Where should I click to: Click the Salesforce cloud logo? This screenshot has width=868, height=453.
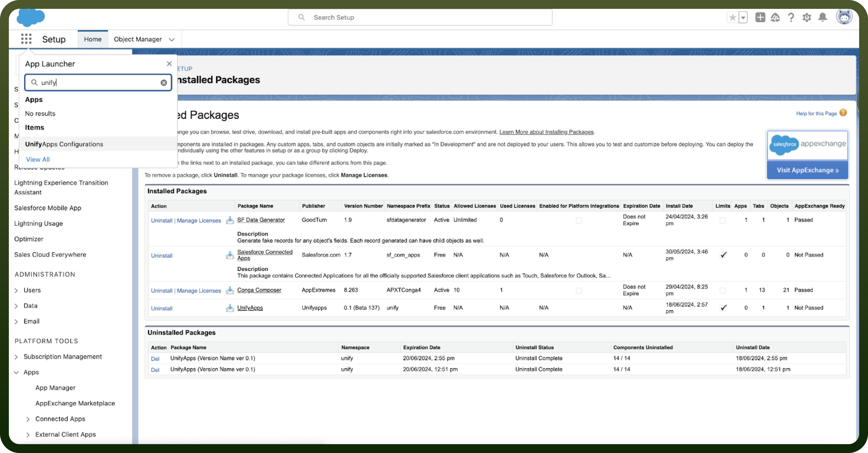click(31, 17)
